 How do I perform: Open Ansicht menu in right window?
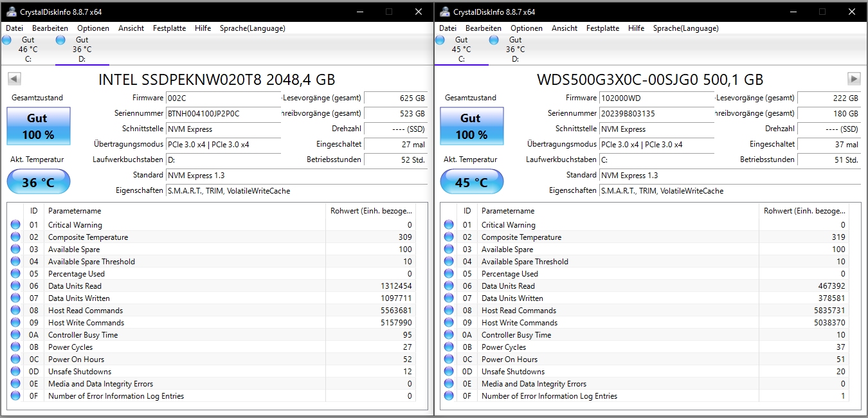click(565, 28)
